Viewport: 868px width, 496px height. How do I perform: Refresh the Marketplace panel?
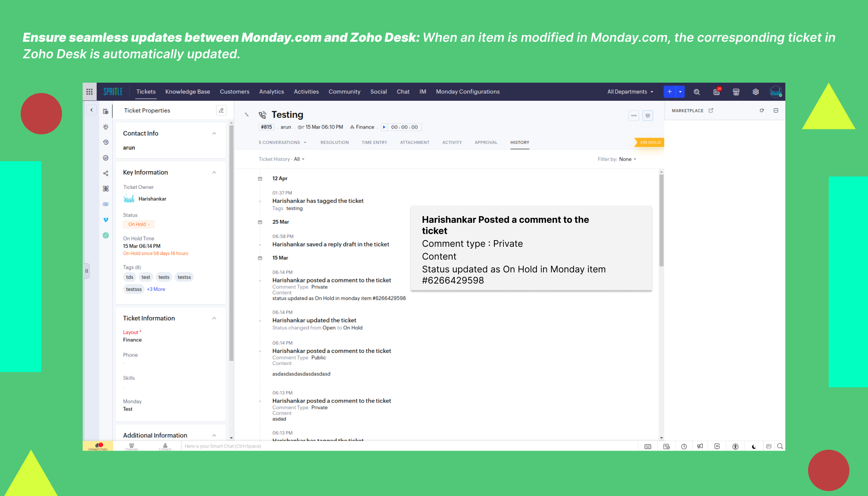(762, 110)
